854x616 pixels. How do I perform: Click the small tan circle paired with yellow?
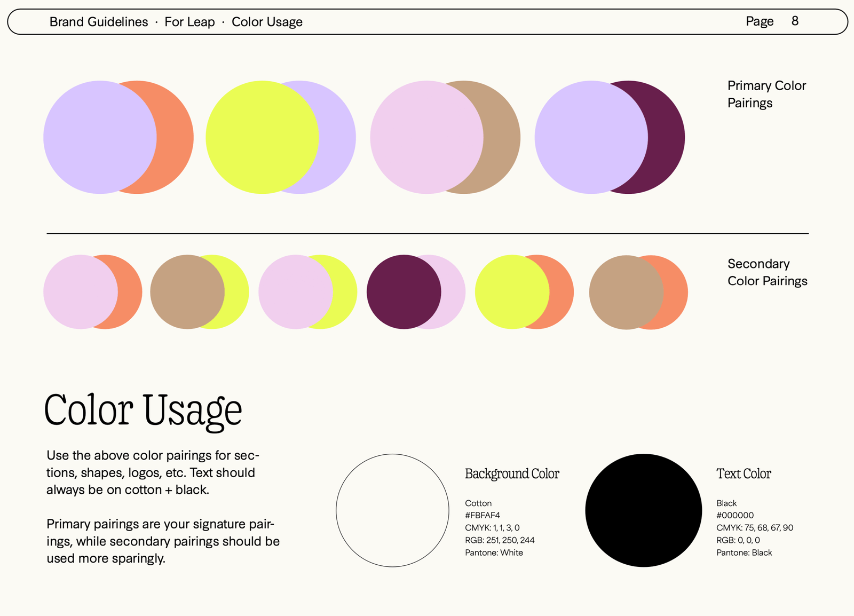click(187, 292)
